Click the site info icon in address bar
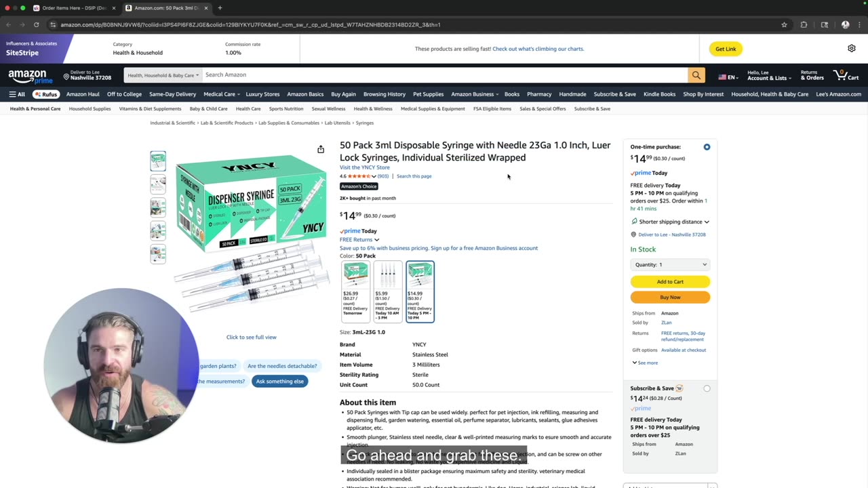 (x=53, y=24)
